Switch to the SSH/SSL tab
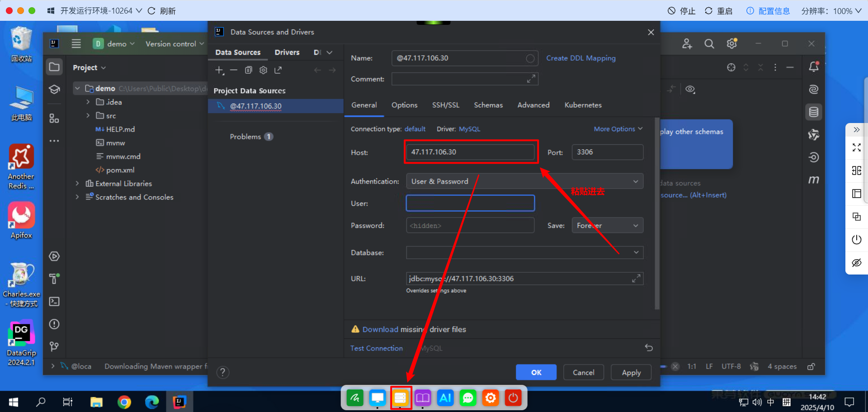 click(x=446, y=105)
